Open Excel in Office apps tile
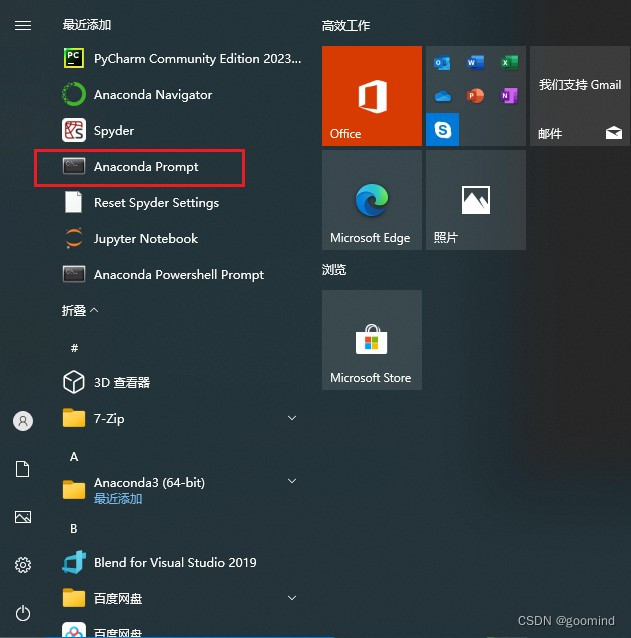This screenshot has width=631, height=638. click(x=509, y=63)
